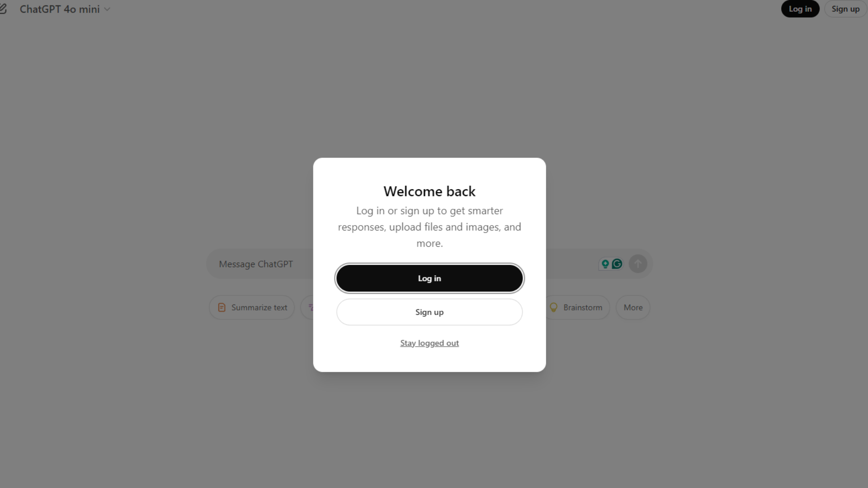
Task: Click the More suggestion chip
Action: point(633,307)
